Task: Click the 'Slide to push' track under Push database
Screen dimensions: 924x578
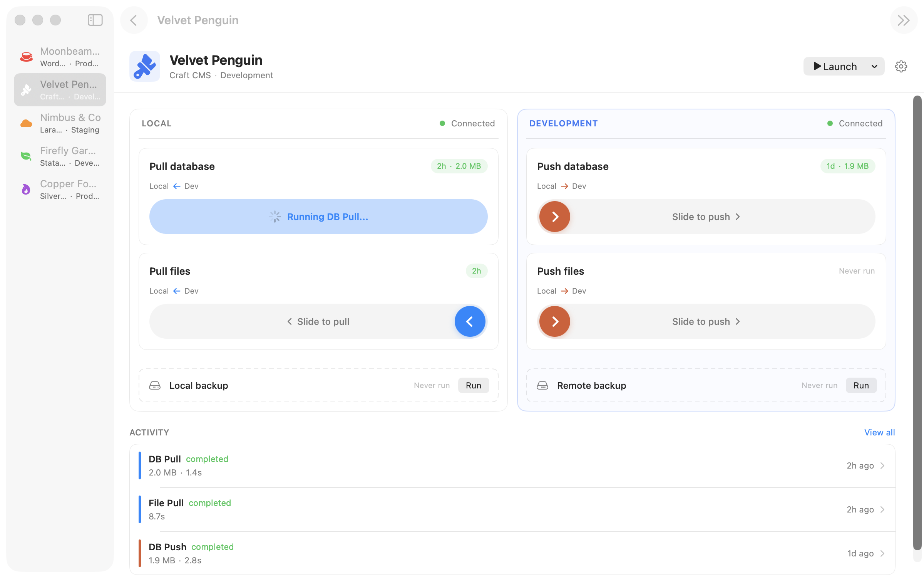Action: (706, 217)
